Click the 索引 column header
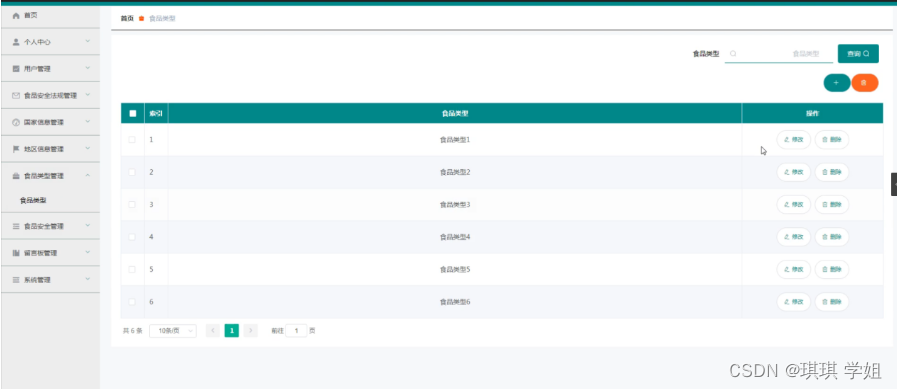Viewport: 897px width, 389px height. pos(156,113)
